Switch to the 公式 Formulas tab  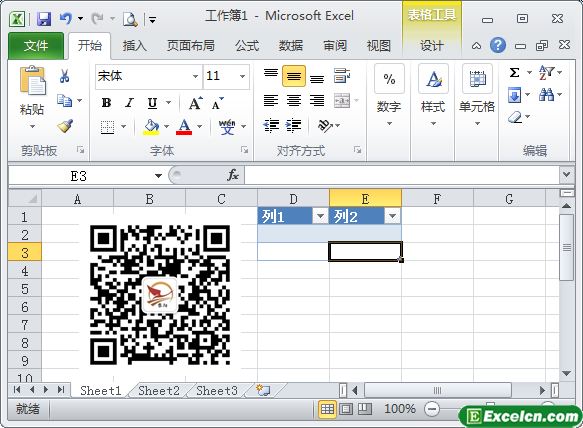pos(247,46)
